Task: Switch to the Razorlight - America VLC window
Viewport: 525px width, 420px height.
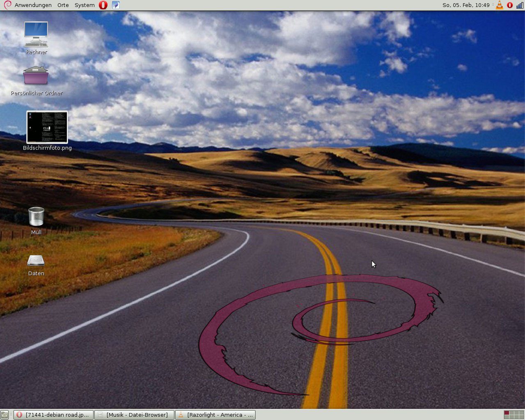Action: coord(216,415)
